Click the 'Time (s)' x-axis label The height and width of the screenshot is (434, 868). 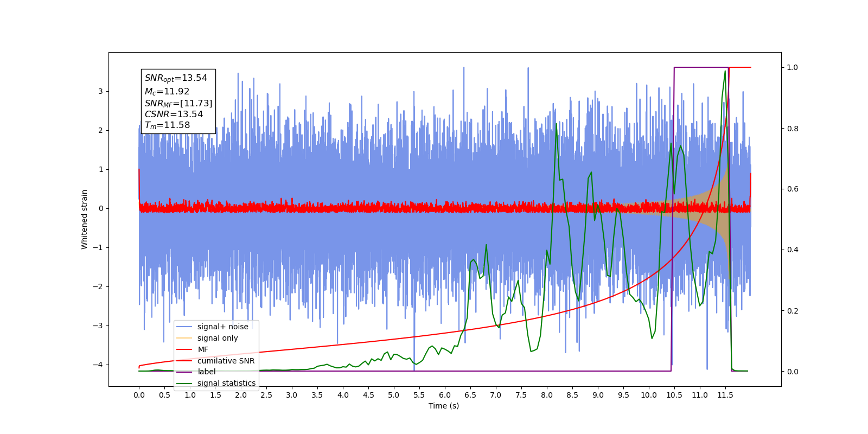(444, 406)
